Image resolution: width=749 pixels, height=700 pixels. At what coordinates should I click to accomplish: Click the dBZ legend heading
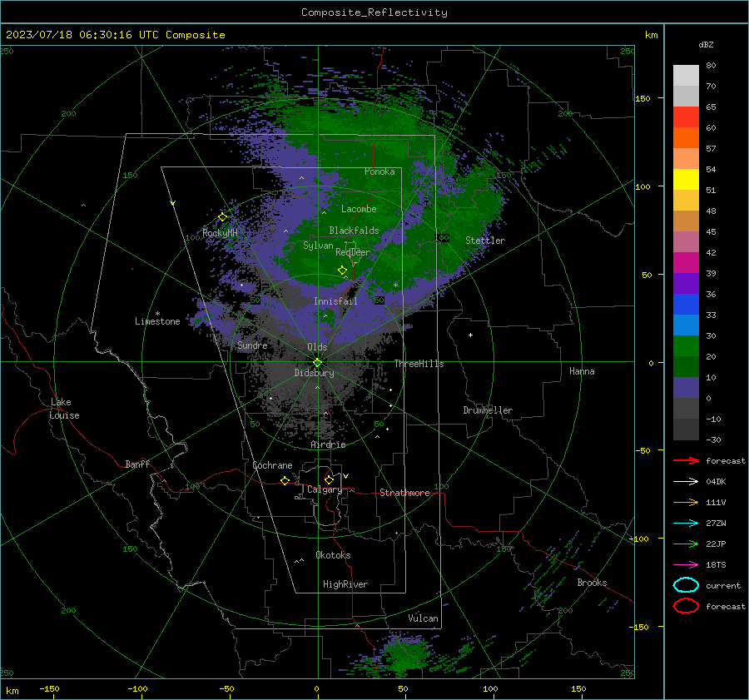click(x=706, y=44)
